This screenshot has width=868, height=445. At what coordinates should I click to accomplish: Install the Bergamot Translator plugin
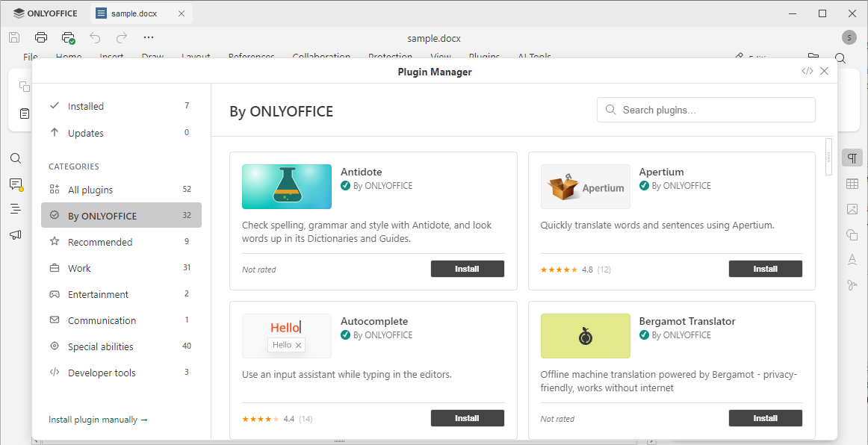765,418
